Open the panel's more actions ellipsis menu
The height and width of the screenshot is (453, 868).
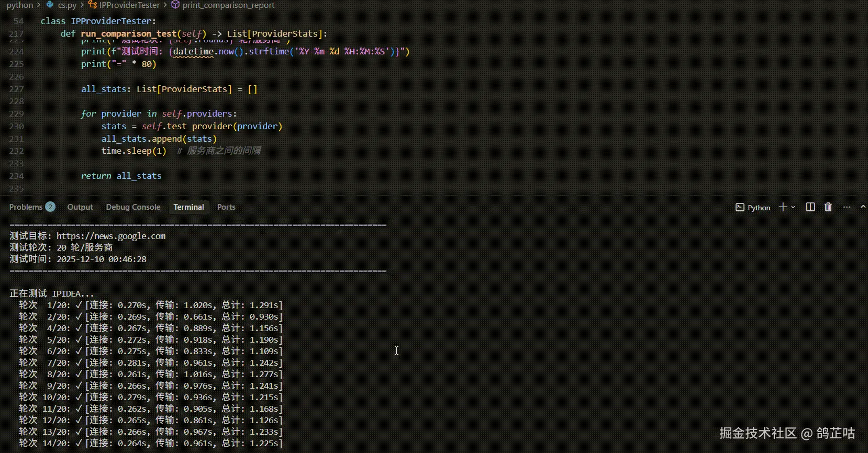coord(847,207)
